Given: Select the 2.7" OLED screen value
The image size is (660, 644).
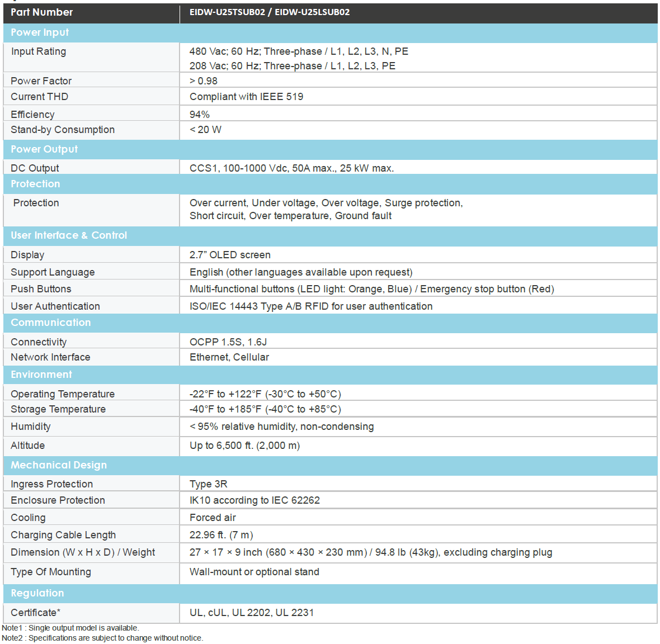Looking at the screenshot, I should pyautogui.click(x=230, y=255).
